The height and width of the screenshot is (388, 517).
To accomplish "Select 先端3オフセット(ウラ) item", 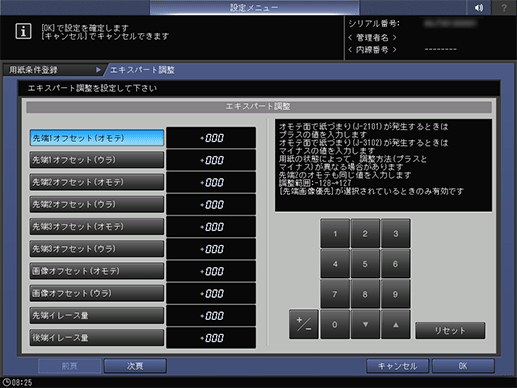I will pos(97,249).
